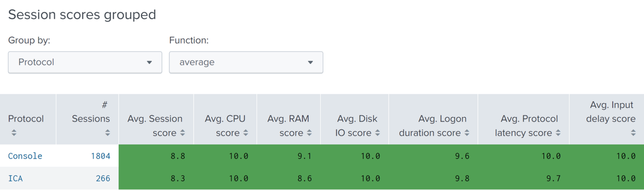Click the 266 sessions count link
This screenshot has height=190, width=644.
pyautogui.click(x=103, y=178)
